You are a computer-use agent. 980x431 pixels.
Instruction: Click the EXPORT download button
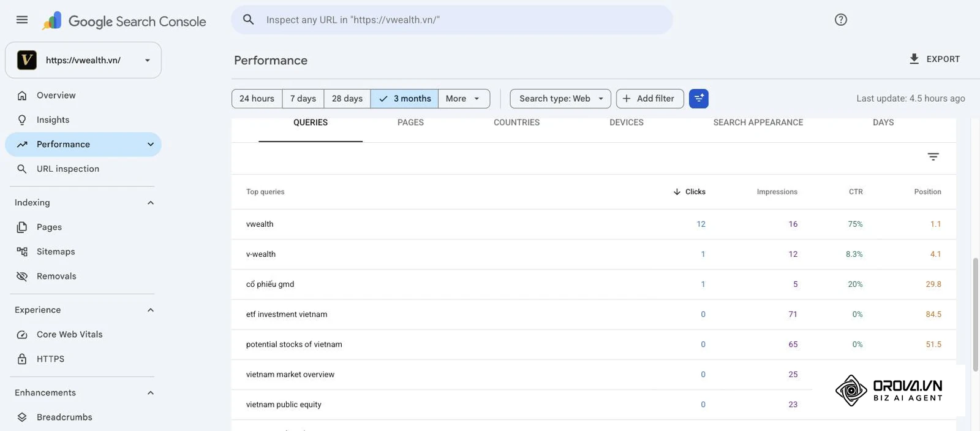coord(934,59)
